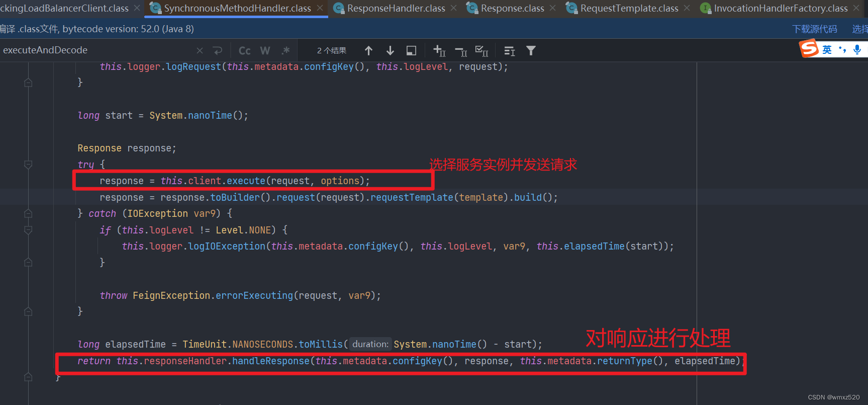Switch to the SynchronousMethodHandler.class tab
868x405 pixels.
coord(237,9)
